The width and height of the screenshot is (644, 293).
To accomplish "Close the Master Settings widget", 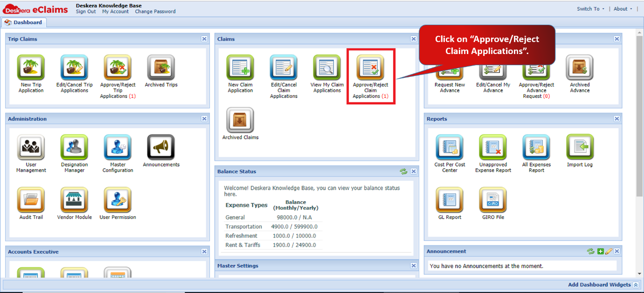I will pyautogui.click(x=414, y=266).
